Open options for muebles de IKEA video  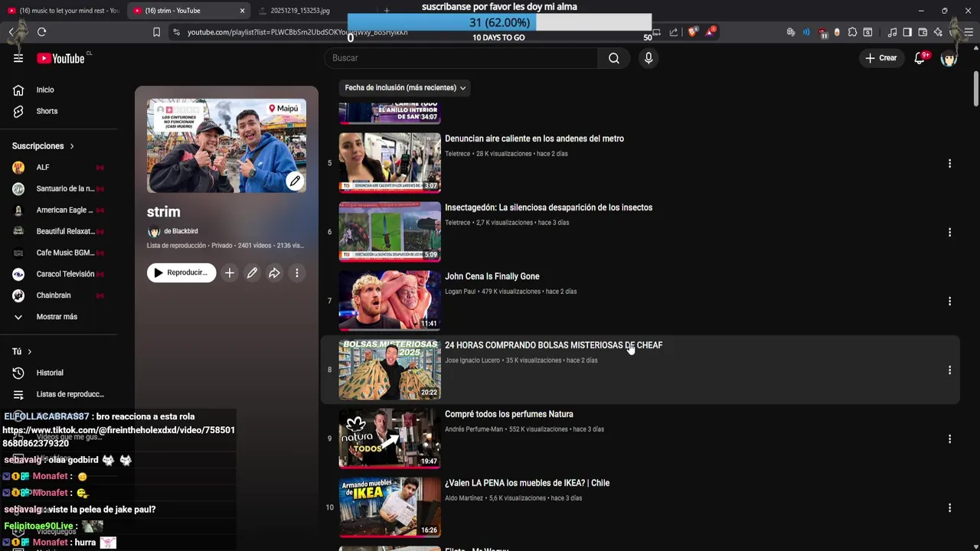click(x=949, y=507)
